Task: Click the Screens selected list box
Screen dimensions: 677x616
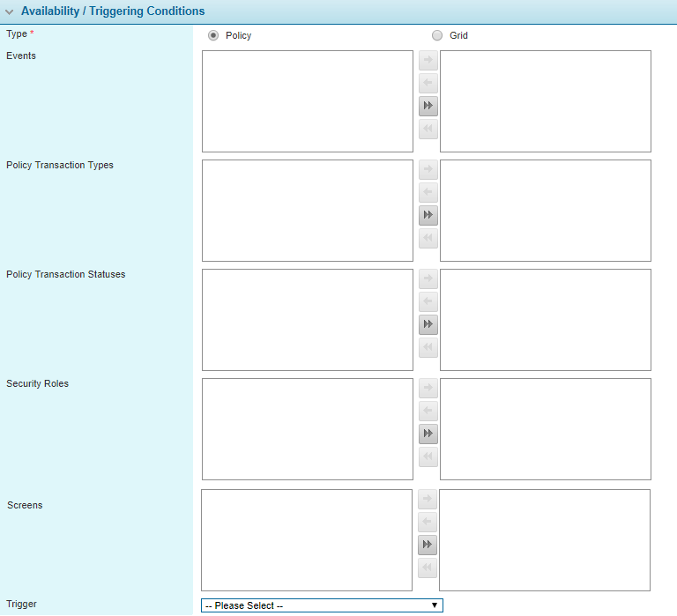Action: tap(544, 540)
